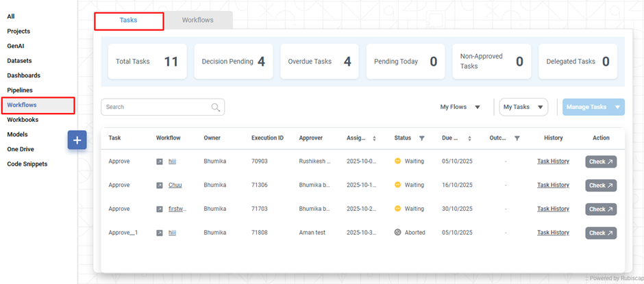
Task: Click the open-workflow icon in Approve__1 row
Action: pos(160,233)
